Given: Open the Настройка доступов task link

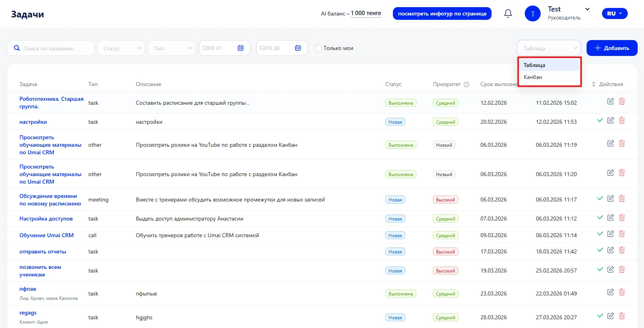Looking at the screenshot, I should point(46,219).
